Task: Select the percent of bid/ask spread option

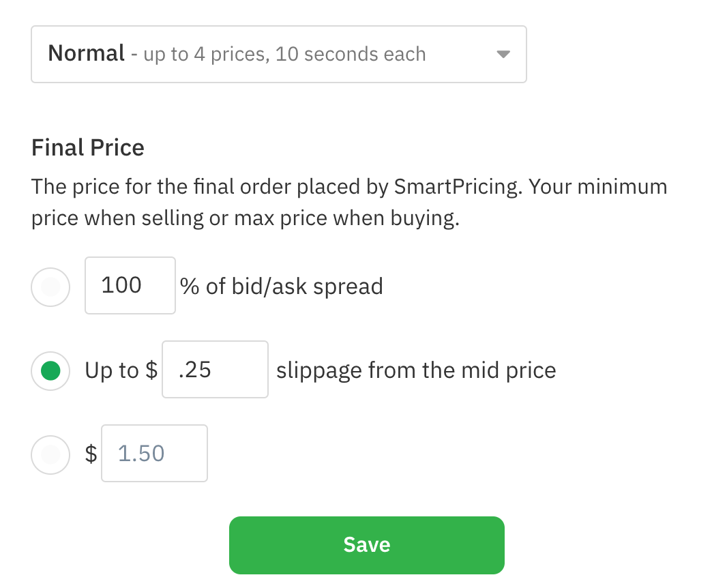Action: tap(50, 286)
